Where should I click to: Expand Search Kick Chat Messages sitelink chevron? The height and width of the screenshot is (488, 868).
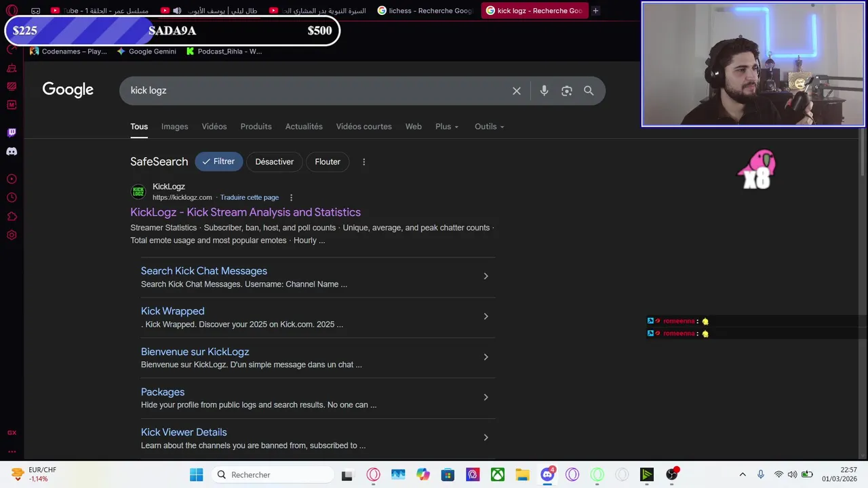486,276
